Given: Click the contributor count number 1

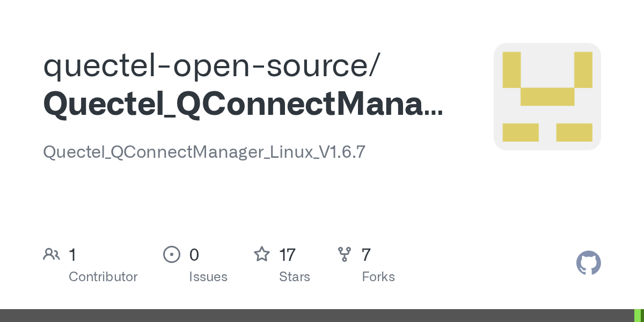Looking at the screenshot, I should (72, 254).
